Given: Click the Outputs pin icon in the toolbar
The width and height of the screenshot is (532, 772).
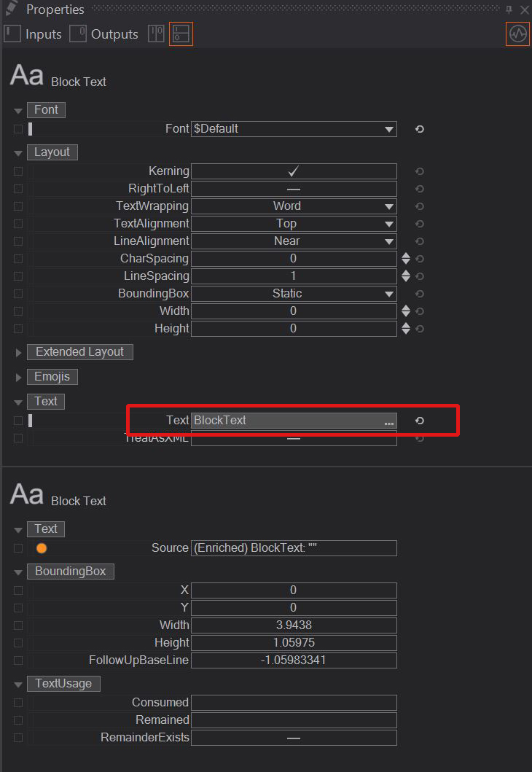Looking at the screenshot, I should point(77,34).
